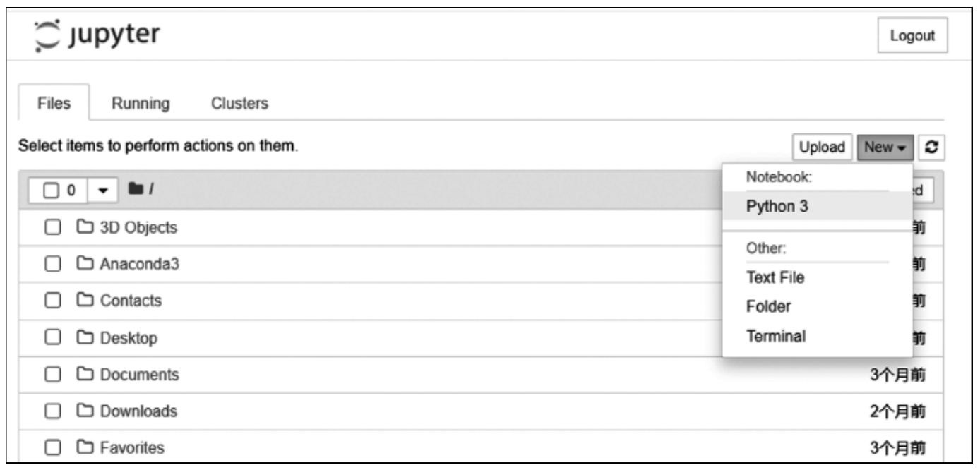Click the Contacts folder icon
Image resolution: width=980 pixels, height=470 pixels.
coord(85,301)
